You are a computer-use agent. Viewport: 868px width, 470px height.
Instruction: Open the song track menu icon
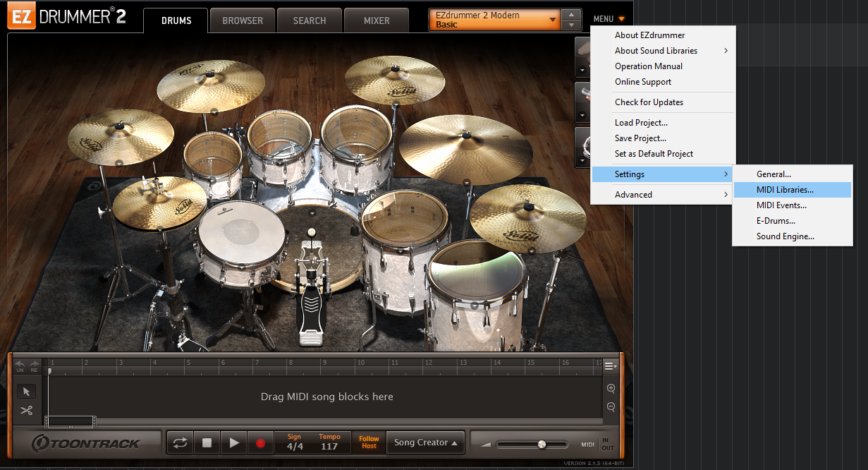[x=611, y=366]
